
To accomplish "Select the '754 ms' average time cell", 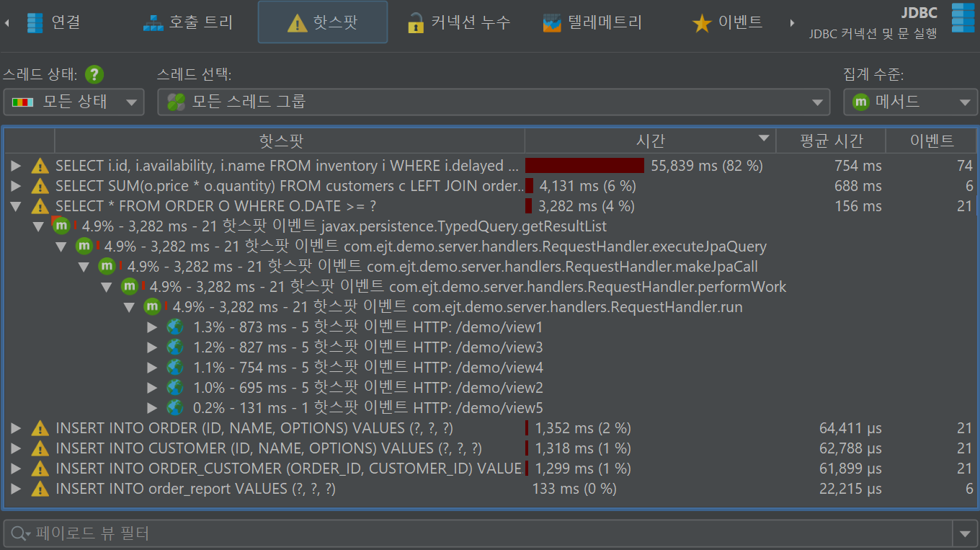I will pyautogui.click(x=857, y=166).
